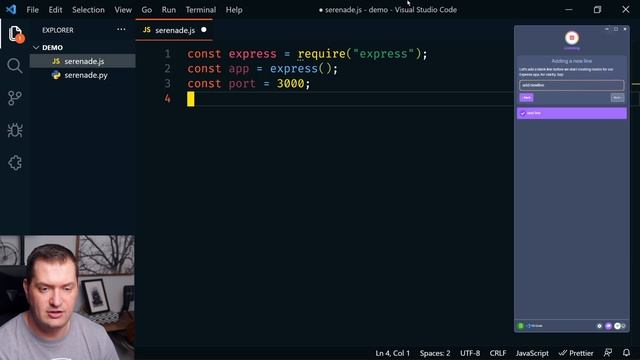Open the Help menu
The width and height of the screenshot is (640, 360).
click(x=234, y=10)
